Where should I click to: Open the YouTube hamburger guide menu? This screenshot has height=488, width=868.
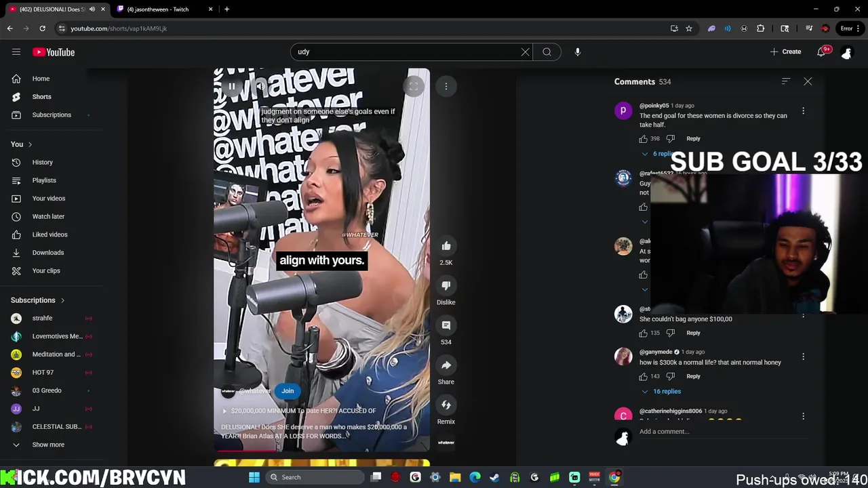(16, 52)
